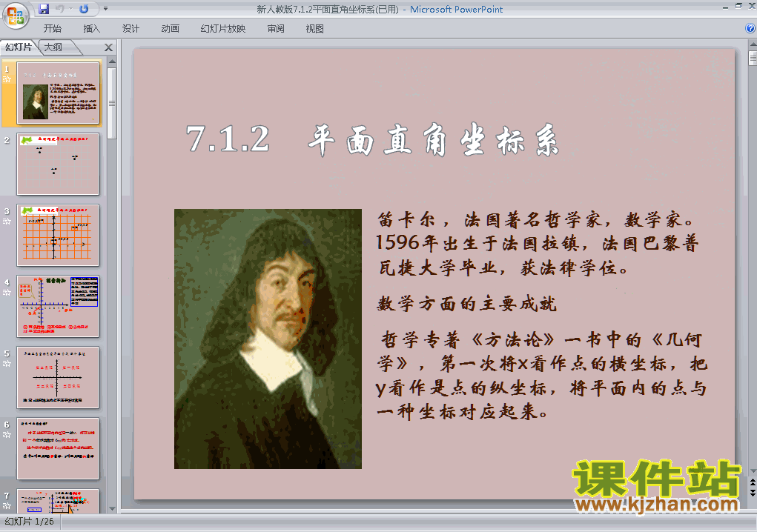
Task: Click the blue Help question mark icon
Action: pos(750,28)
